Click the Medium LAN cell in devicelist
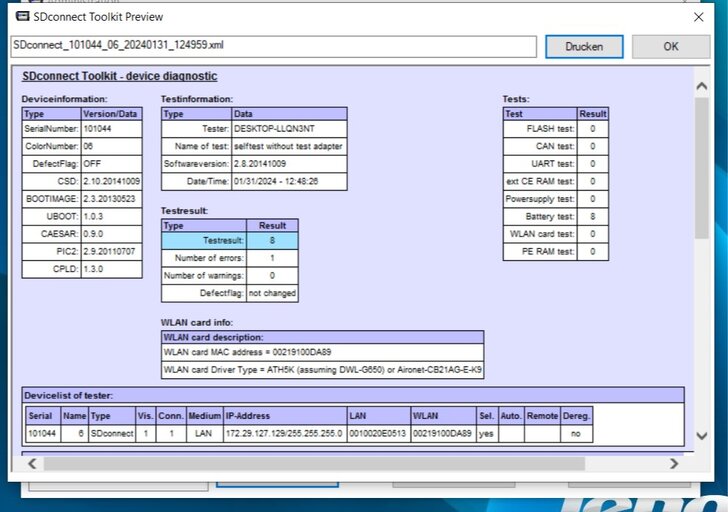The height and width of the screenshot is (512, 728). pyautogui.click(x=204, y=434)
